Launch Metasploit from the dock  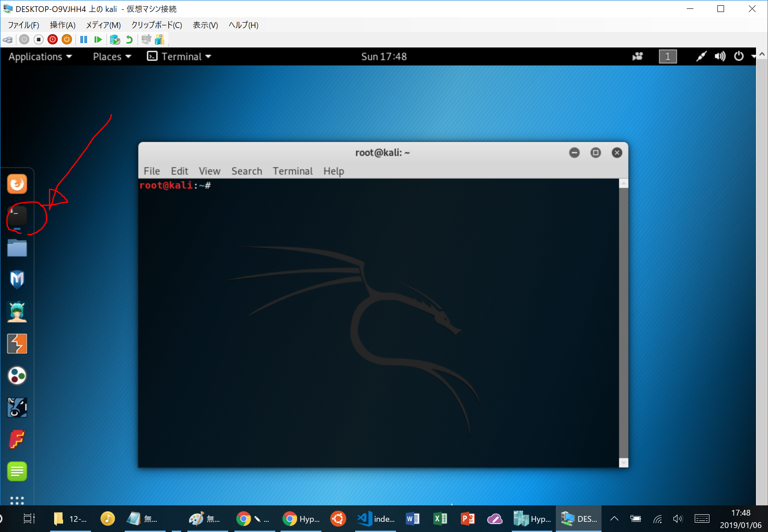coord(17,280)
